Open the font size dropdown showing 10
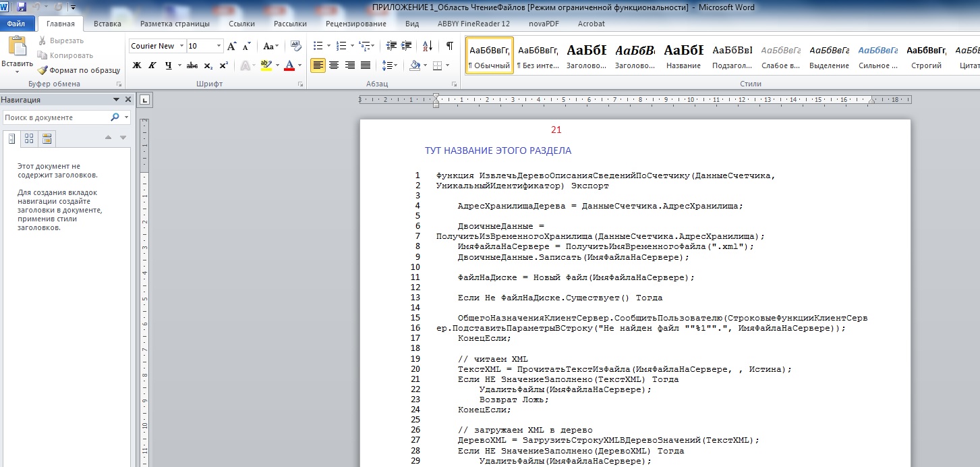This screenshot has width=980, height=467. 219,46
